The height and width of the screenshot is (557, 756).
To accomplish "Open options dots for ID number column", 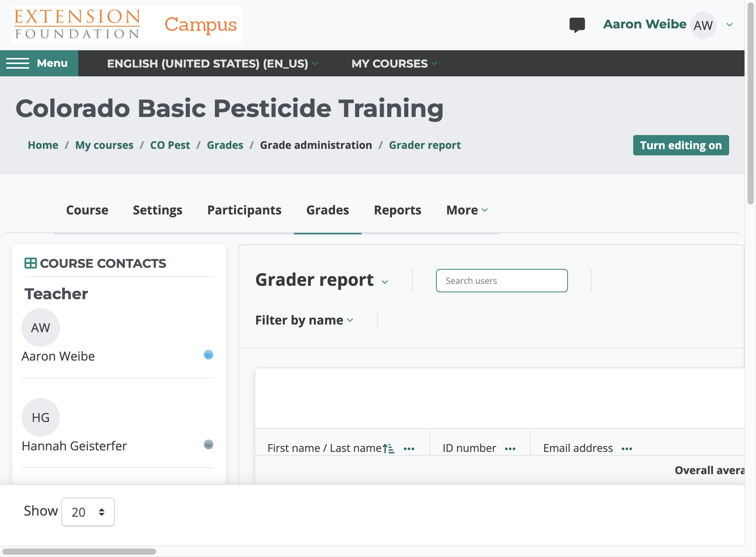I will 510,448.
